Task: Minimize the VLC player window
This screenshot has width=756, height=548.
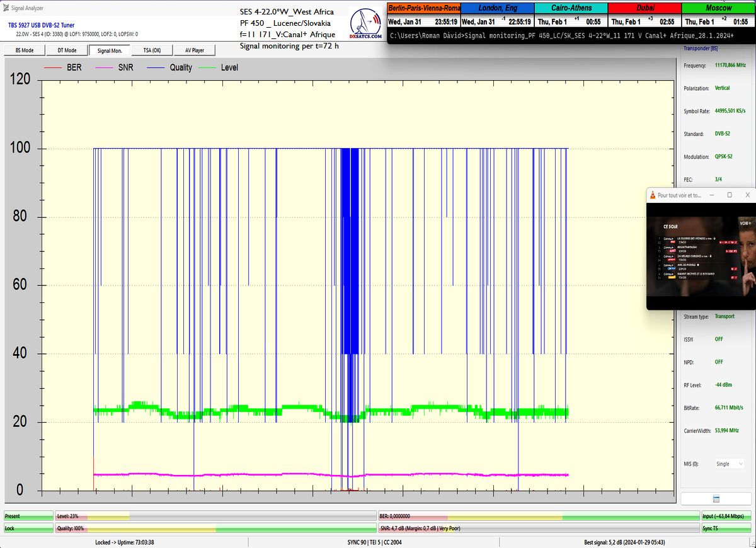Action: 712,195
